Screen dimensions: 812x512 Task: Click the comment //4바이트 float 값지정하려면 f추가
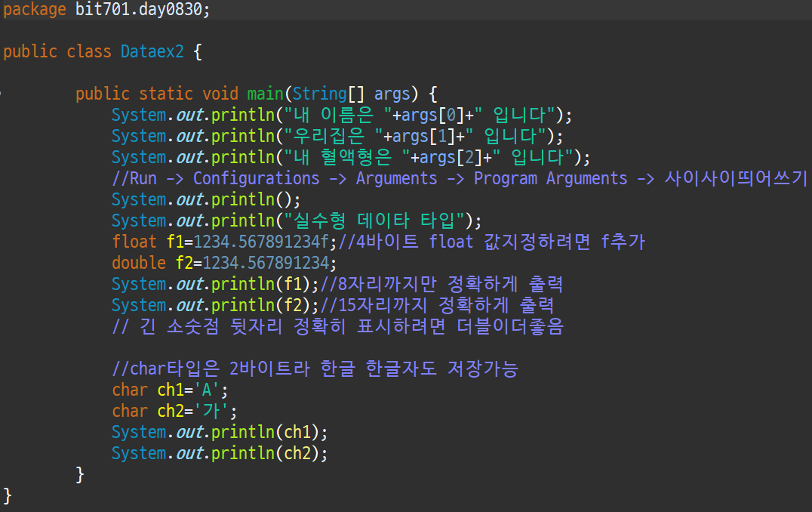pyautogui.click(x=491, y=242)
